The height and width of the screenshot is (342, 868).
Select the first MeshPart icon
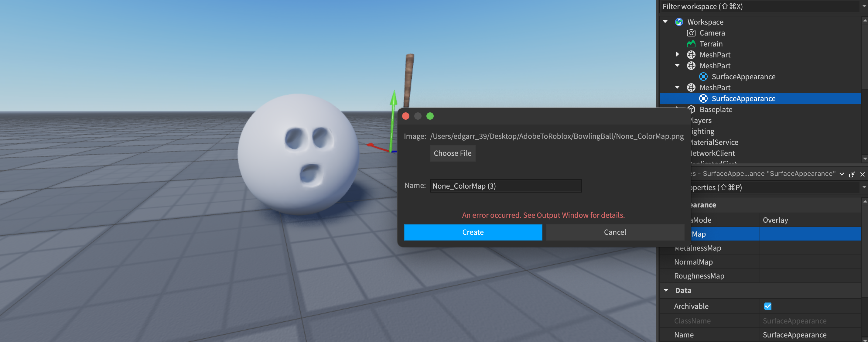click(692, 55)
